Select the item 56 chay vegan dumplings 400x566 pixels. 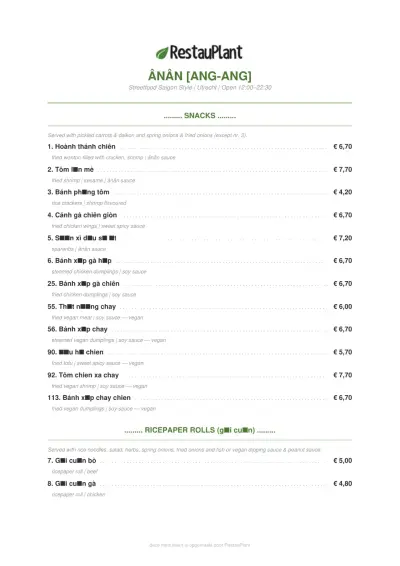pyautogui.click(x=77, y=329)
